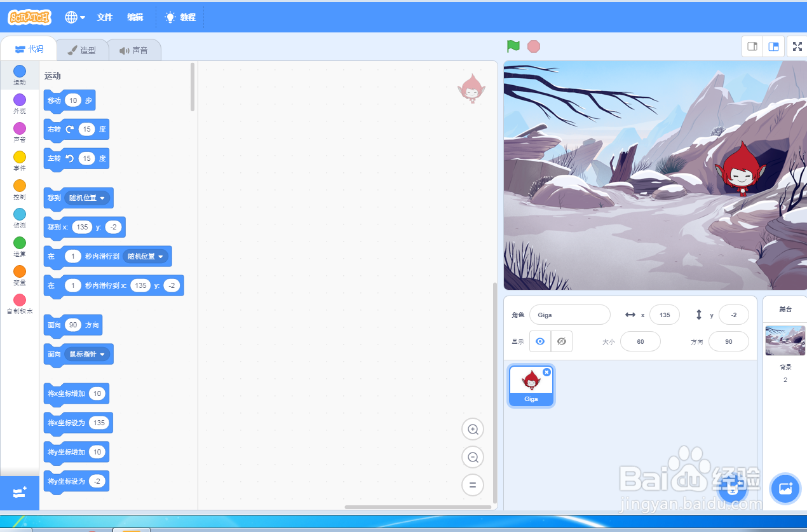
Task: Select the 运算 operators category
Action: [x=20, y=247]
